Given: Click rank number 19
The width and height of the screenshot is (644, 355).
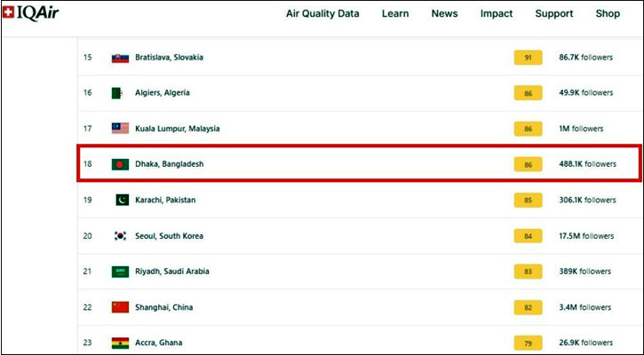Looking at the screenshot, I should pyautogui.click(x=87, y=200).
